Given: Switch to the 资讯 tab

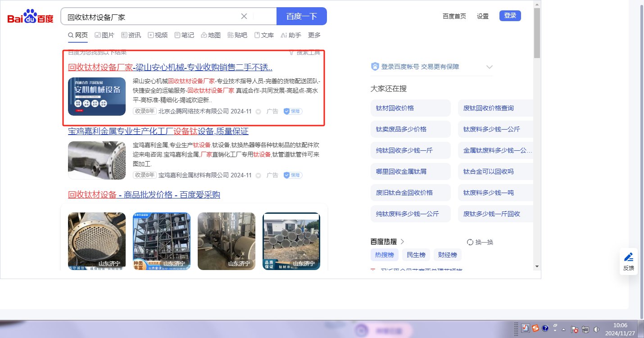Looking at the screenshot, I should tap(131, 35).
